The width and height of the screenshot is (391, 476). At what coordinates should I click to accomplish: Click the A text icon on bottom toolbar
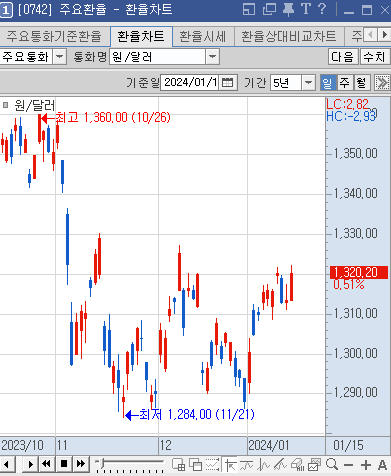tap(383, 465)
